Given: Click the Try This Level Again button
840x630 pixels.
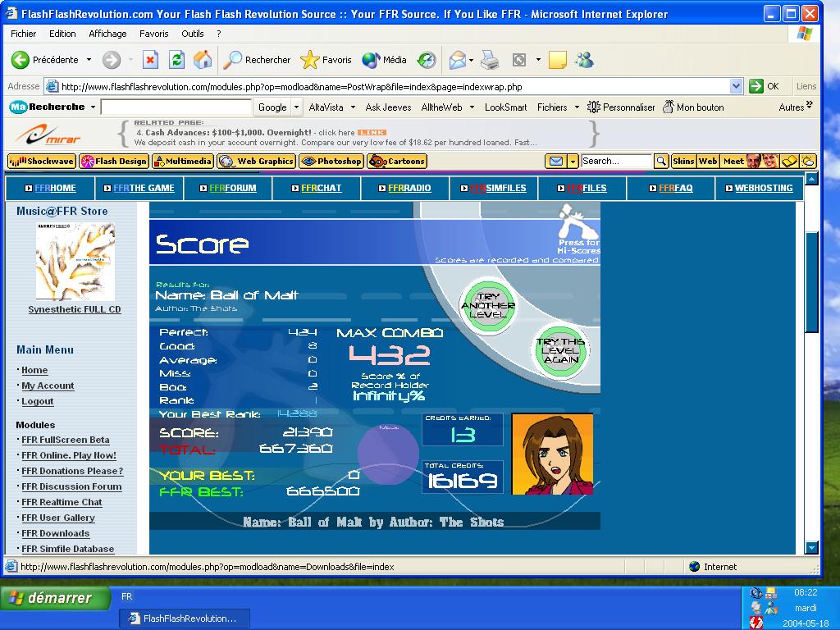Looking at the screenshot, I should 561,351.
